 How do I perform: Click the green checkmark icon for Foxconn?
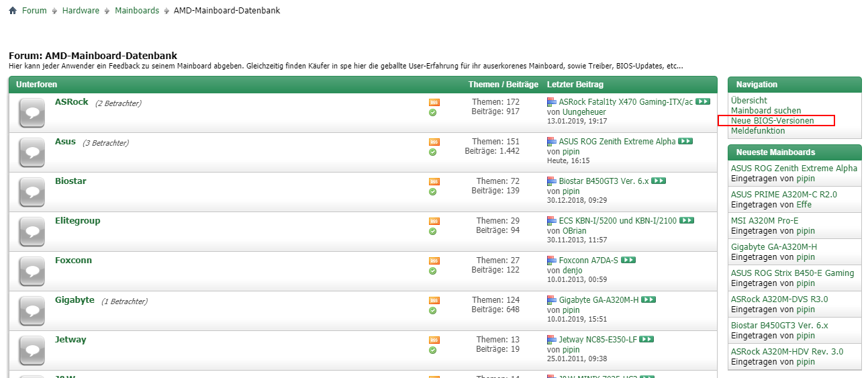433,271
